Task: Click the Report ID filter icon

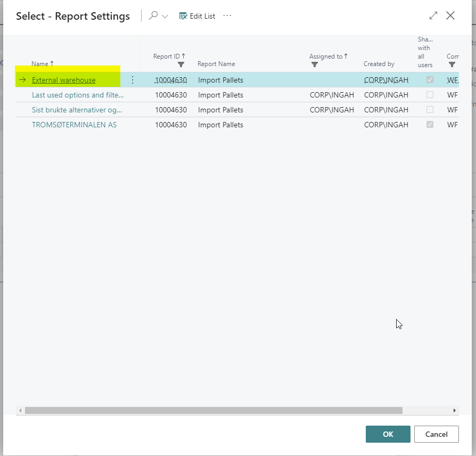Action: click(x=181, y=64)
